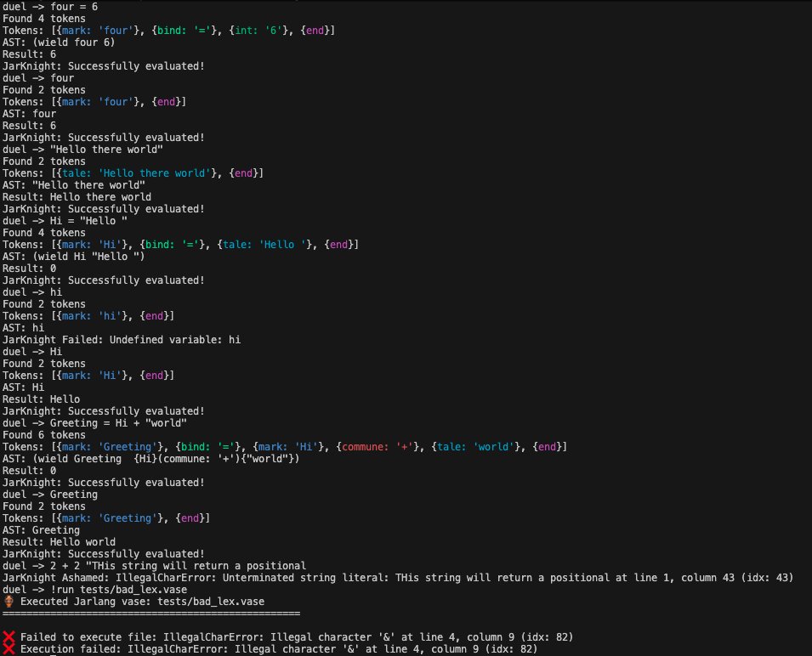
Task: Click the line "AST: Greeting"
Action: click(42, 530)
